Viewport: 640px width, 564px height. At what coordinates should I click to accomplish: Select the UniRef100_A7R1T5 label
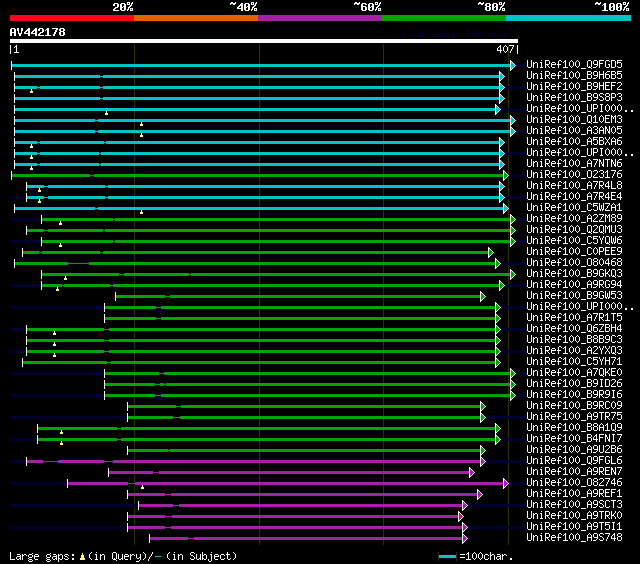574,318
